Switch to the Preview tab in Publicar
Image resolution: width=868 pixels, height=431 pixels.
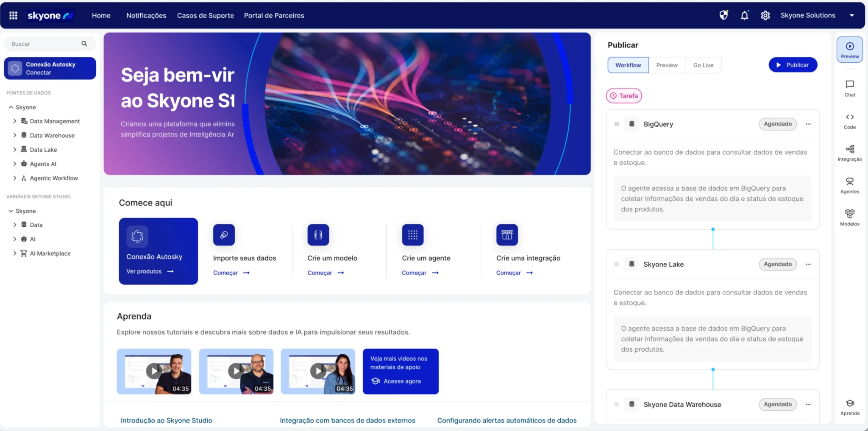point(667,65)
